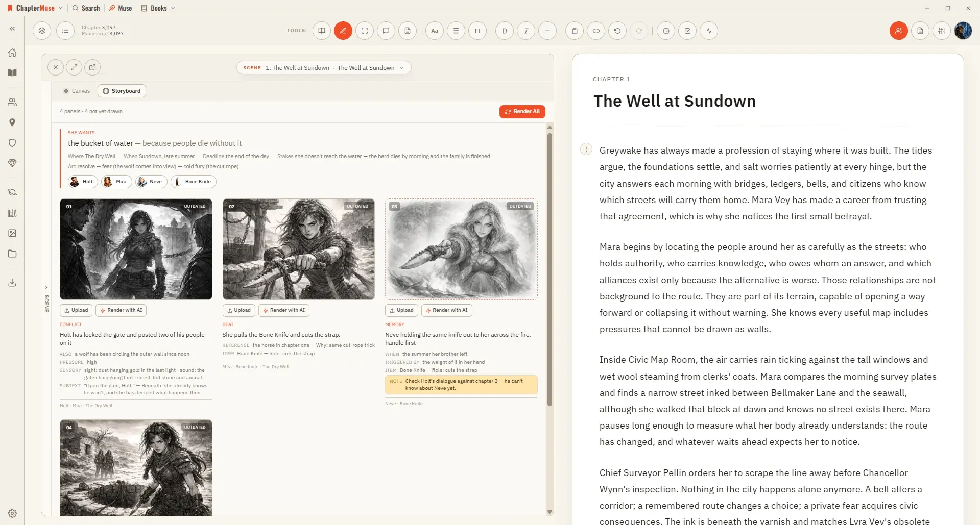Click the undo arrow tool
980x525 pixels.
[617, 31]
